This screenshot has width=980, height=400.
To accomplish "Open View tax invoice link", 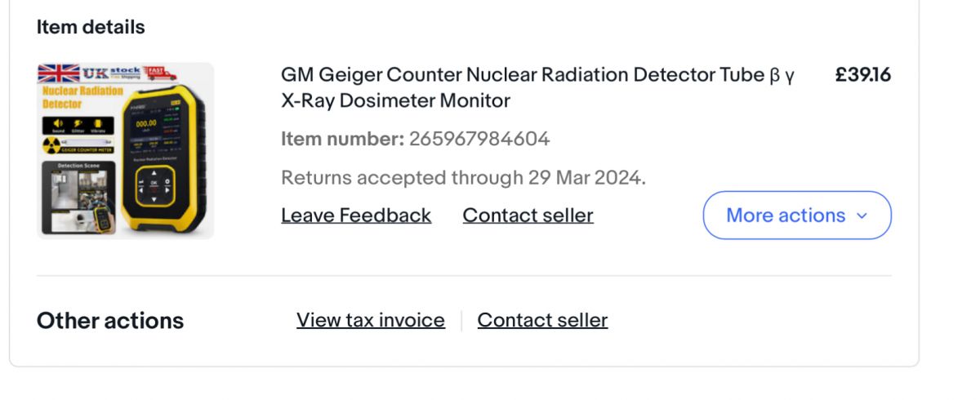I will pyautogui.click(x=371, y=320).
